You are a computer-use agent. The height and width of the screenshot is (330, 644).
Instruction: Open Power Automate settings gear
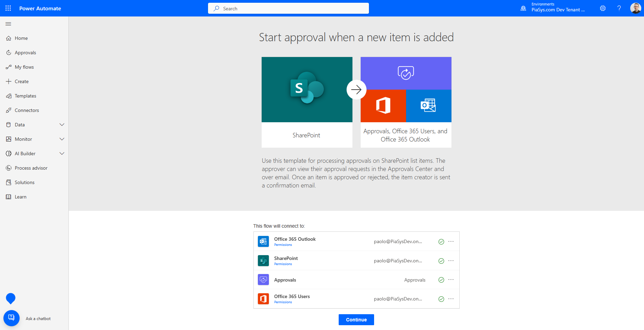(x=602, y=8)
